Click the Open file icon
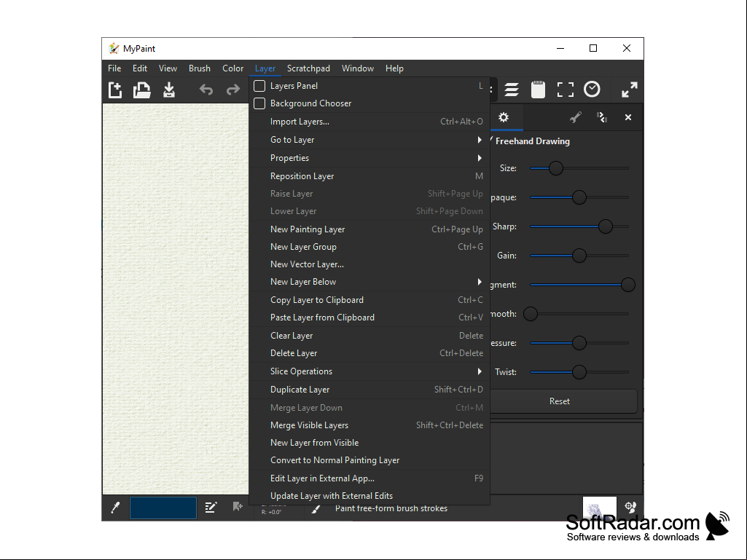Screen dimensions: 747x560 click(x=141, y=90)
